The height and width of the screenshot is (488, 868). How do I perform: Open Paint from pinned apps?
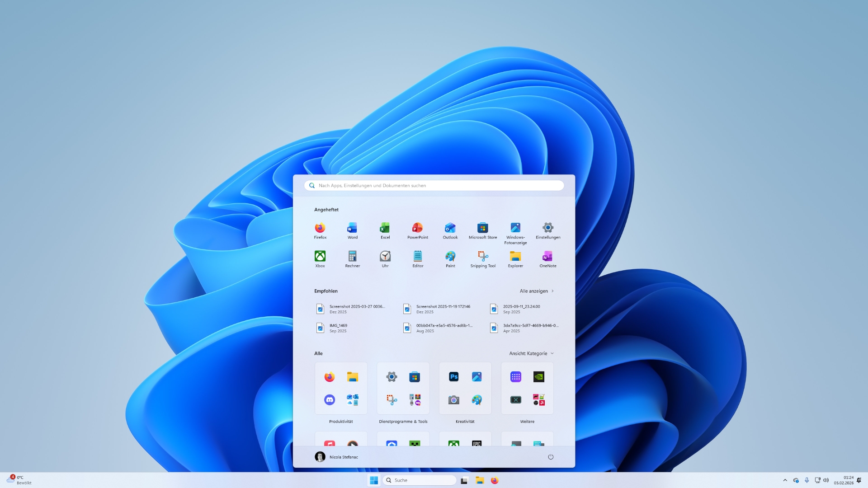450,259
